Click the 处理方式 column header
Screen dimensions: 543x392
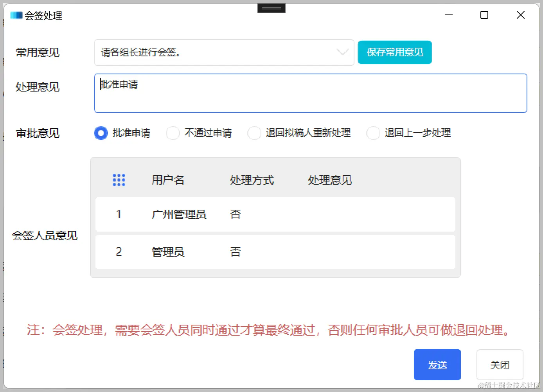coord(252,180)
